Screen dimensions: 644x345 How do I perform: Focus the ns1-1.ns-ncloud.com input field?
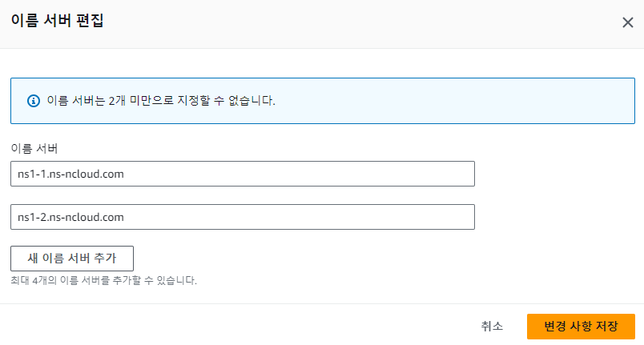click(243, 174)
